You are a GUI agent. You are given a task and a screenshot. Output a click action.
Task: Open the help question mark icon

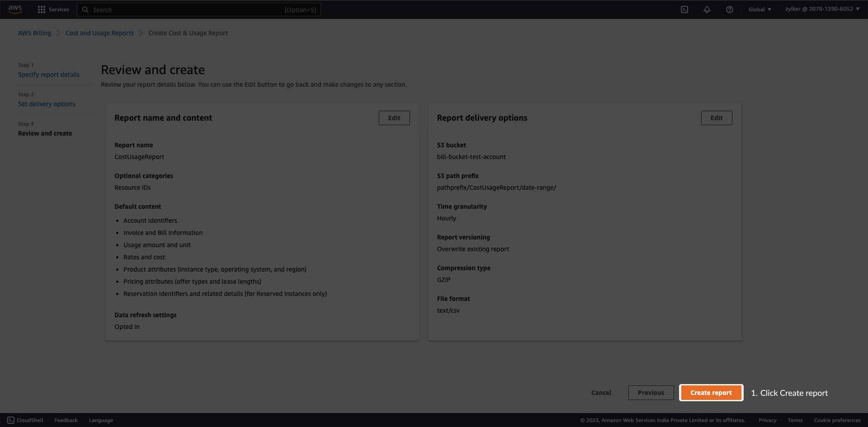click(x=730, y=9)
